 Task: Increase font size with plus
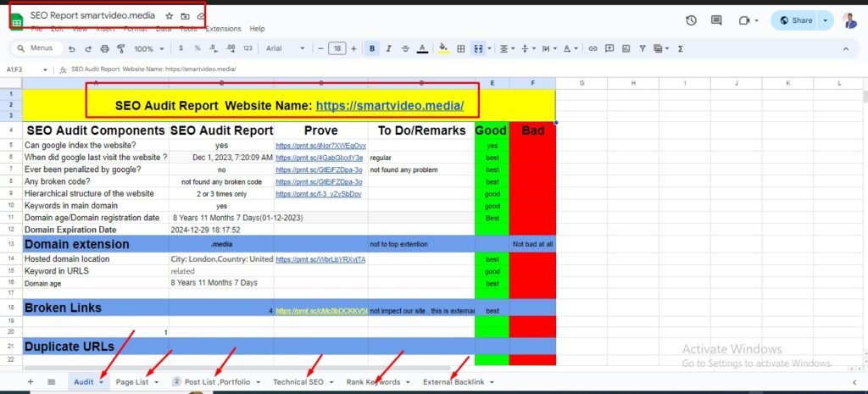pos(353,48)
